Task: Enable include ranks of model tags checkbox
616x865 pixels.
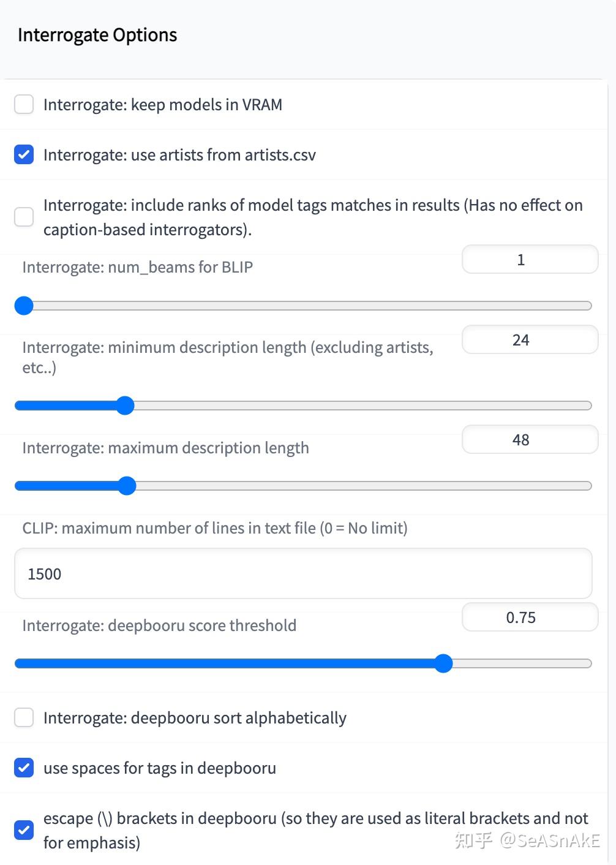Action: pos(24,216)
